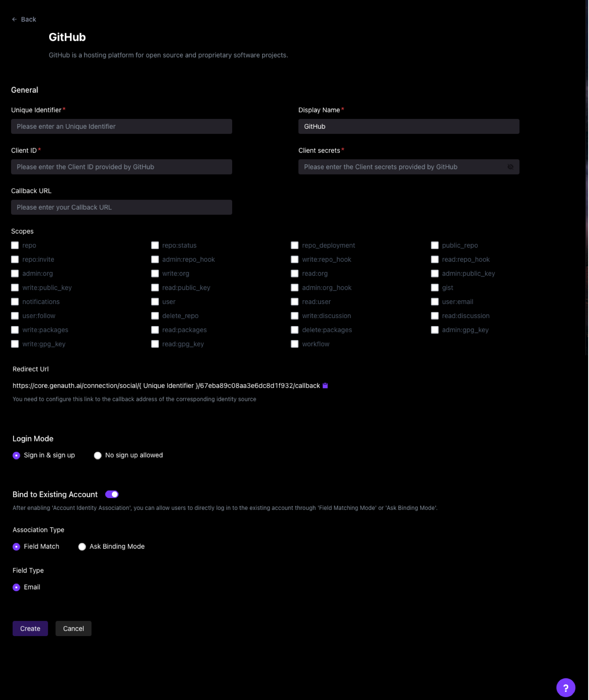Choose Ask Binding Mode radio button
The image size is (589, 700).
tap(82, 547)
